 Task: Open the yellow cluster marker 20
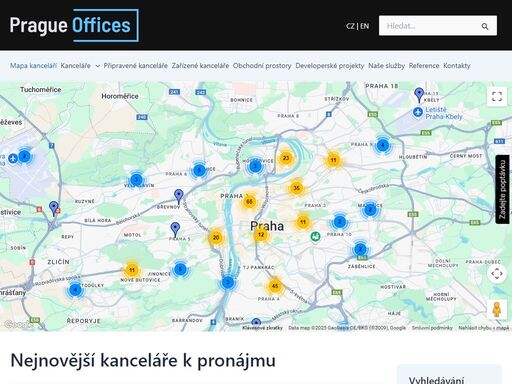tap(216, 237)
